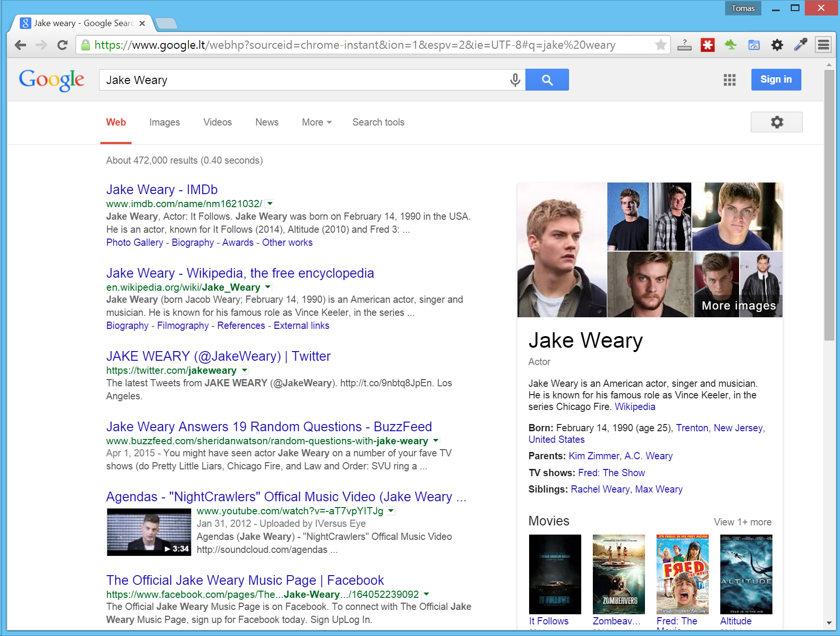The width and height of the screenshot is (840, 636).
Task: Go back to the previous page
Action: [x=20, y=45]
